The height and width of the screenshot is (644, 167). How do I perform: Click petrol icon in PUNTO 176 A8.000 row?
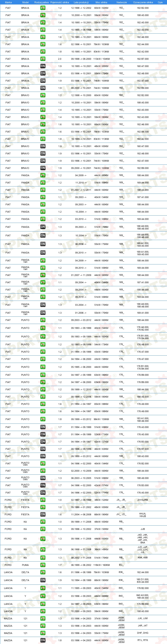[43, 344]
